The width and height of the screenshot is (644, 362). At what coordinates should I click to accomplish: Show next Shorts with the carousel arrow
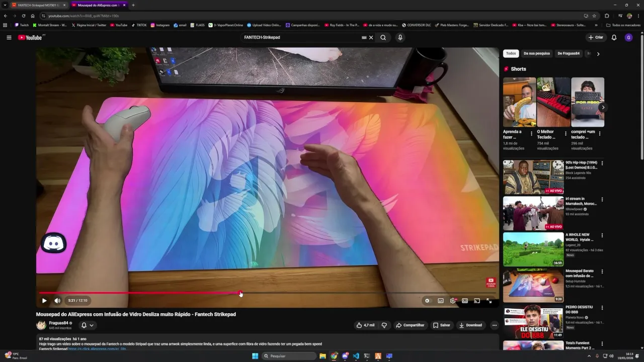(x=603, y=107)
